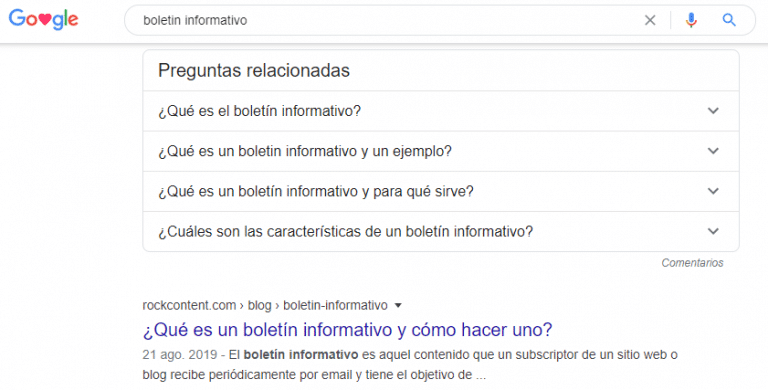Click the 'Comentarios' feedback link
This screenshot has width=768, height=390.
point(692,263)
